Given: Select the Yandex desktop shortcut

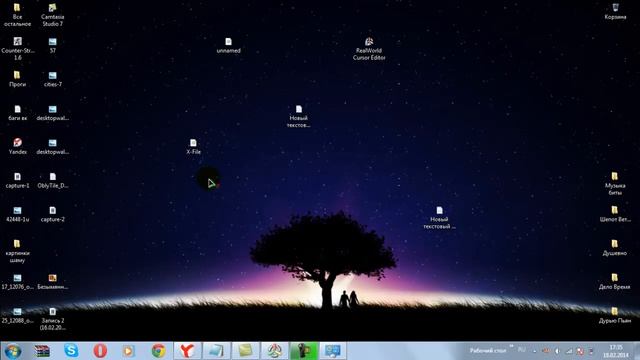Looking at the screenshot, I should (x=18, y=146).
